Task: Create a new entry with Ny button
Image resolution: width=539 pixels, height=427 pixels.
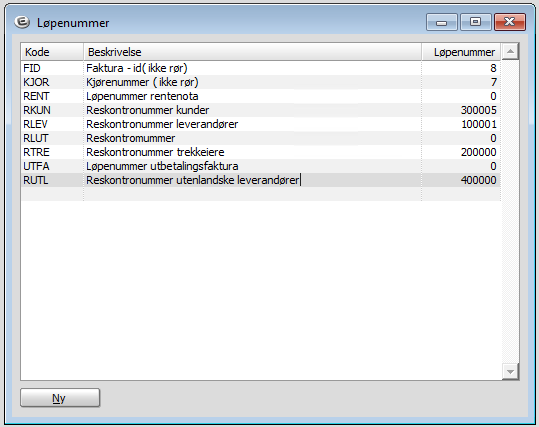Action: (x=60, y=398)
